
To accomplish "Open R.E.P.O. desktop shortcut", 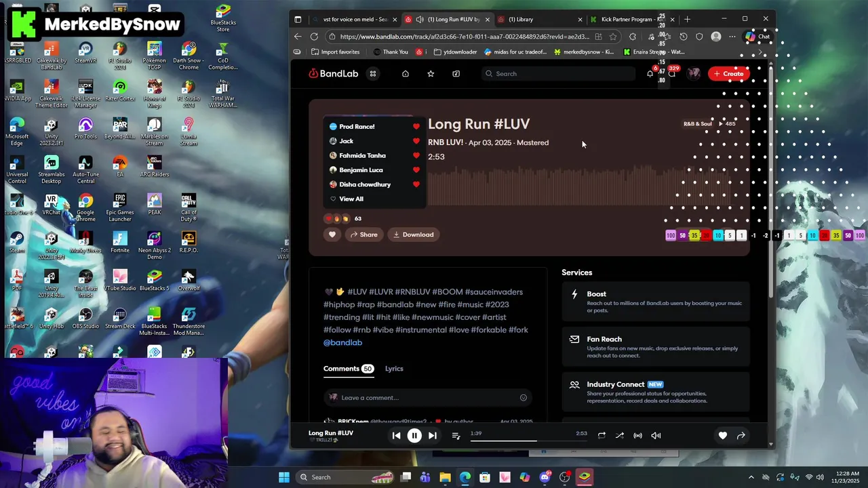I will pos(189,242).
